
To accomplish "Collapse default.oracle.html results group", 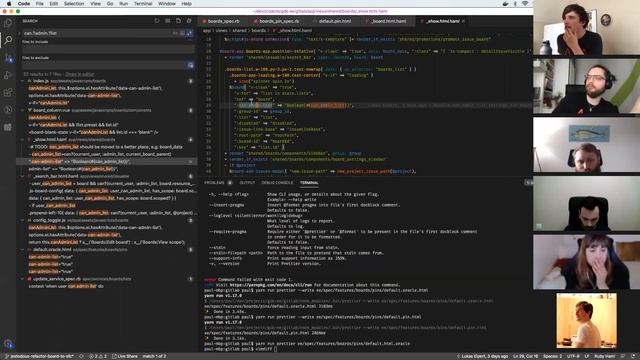I will [22, 249].
